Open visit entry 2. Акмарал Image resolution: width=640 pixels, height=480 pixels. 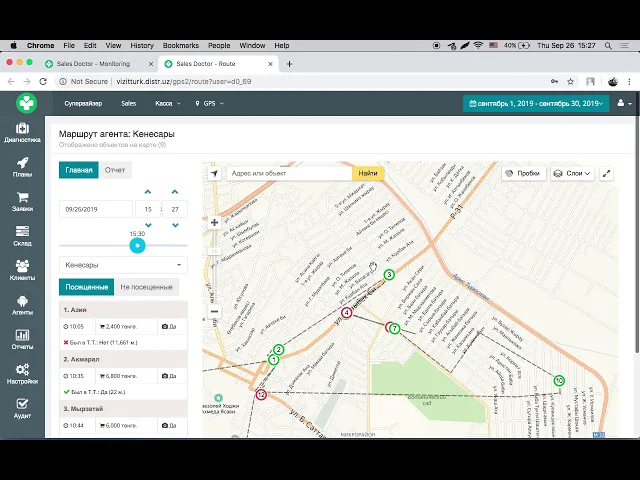[x=123, y=359]
